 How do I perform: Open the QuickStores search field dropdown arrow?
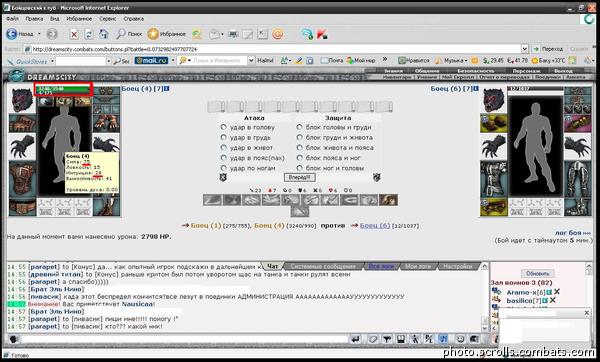point(109,61)
